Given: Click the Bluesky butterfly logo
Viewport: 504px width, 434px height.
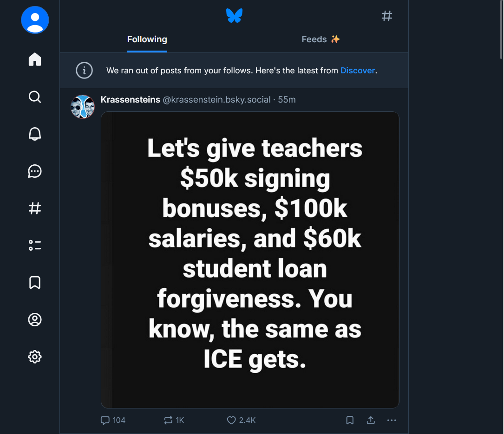Looking at the screenshot, I should 234,16.
